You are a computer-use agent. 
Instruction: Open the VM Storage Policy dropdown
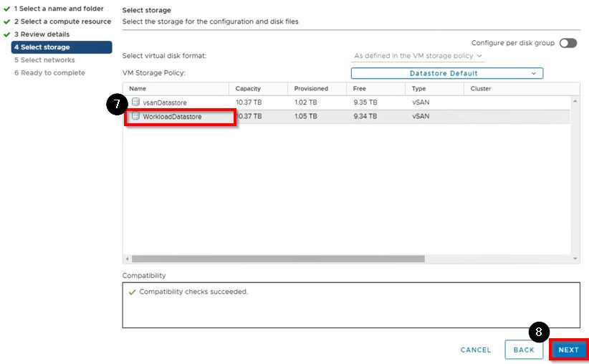(x=446, y=73)
